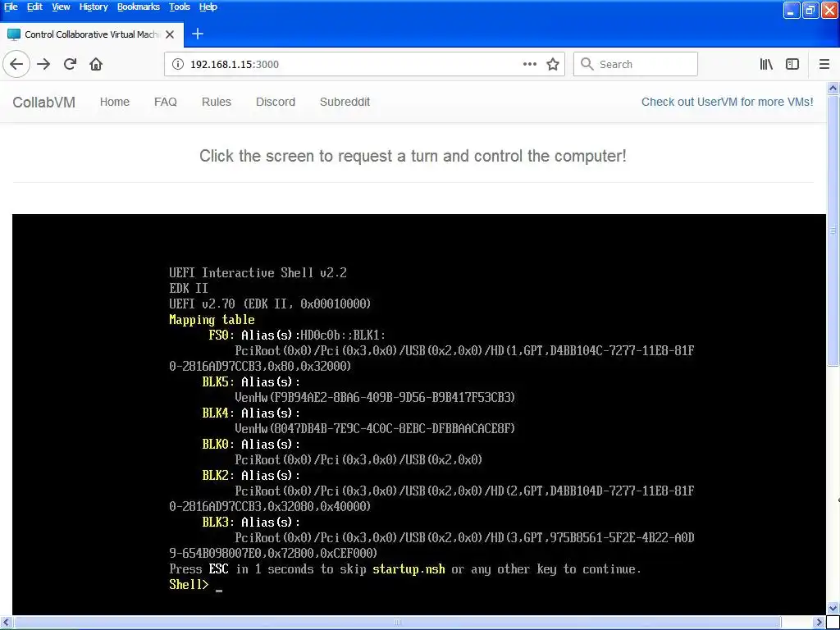
Task: Click the 'BLK2:' mapping entry
Action: pyautogui.click(x=218, y=475)
